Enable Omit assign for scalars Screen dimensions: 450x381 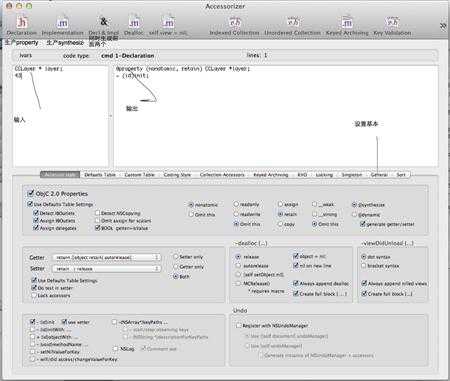pos(97,220)
